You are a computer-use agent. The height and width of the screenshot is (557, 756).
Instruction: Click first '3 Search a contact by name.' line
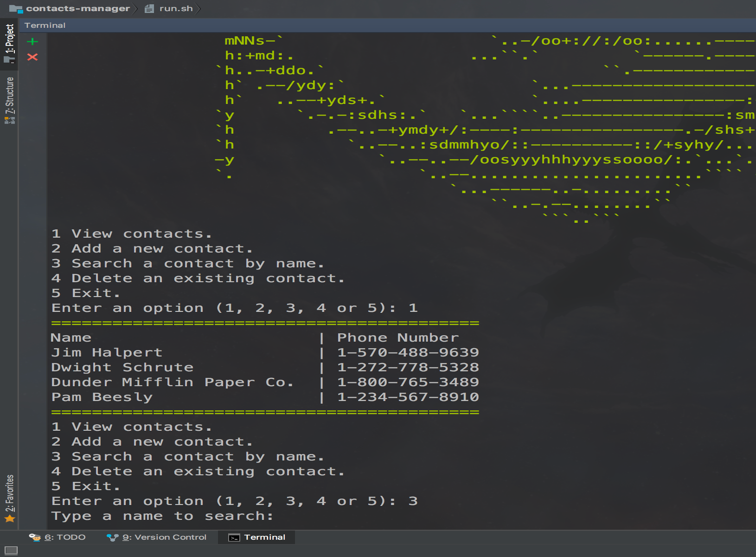pyautogui.click(x=188, y=264)
